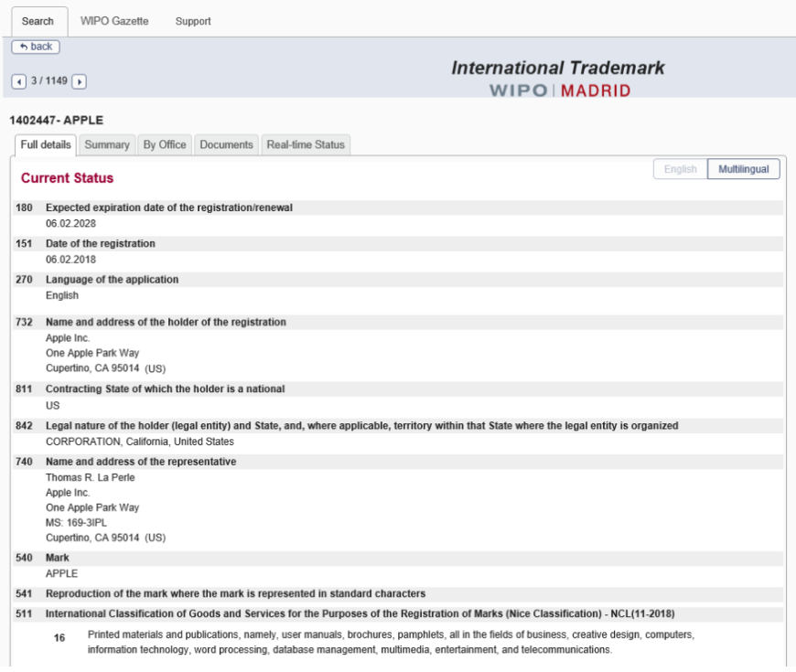Click the Current Status heading
This screenshot has height=672, width=796.
(x=67, y=178)
